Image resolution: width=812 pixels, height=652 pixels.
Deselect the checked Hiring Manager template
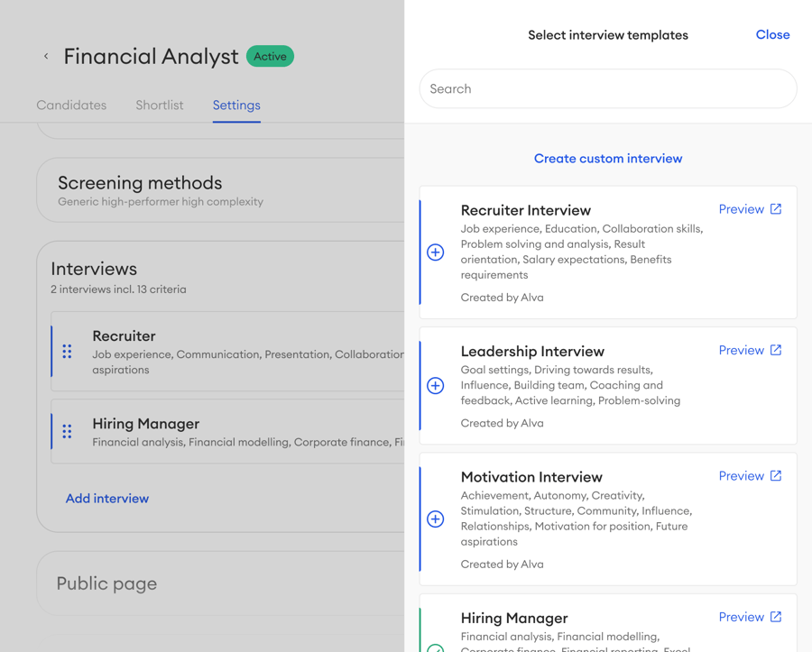[x=435, y=647]
